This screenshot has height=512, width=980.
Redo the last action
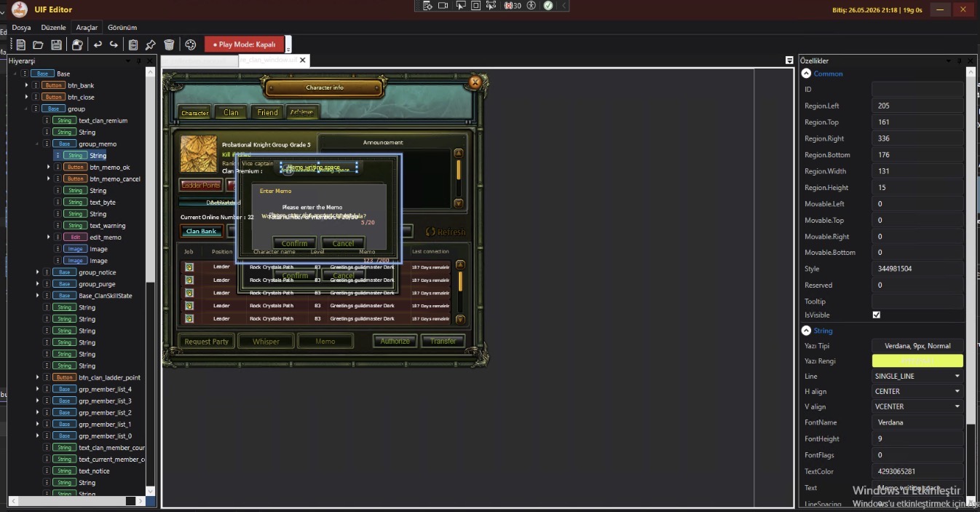[x=114, y=44]
